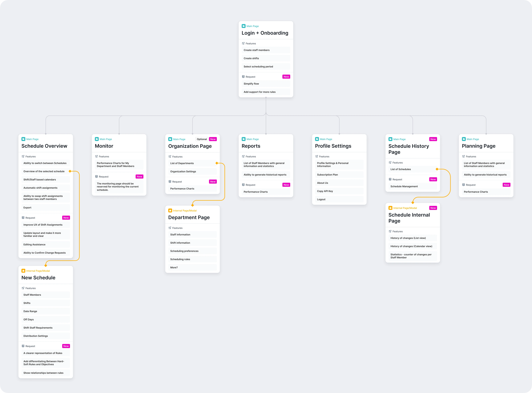The height and width of the screenshot is (393, 532).
Task: Click the orange modal icon on New Schedule card
Action: 23,271
